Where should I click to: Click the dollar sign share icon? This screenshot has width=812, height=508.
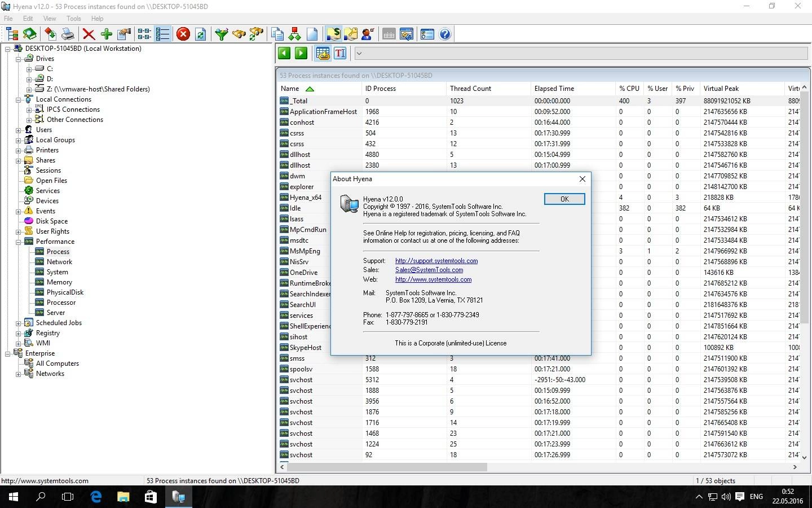pyautogui.click(x=333, y=34)
